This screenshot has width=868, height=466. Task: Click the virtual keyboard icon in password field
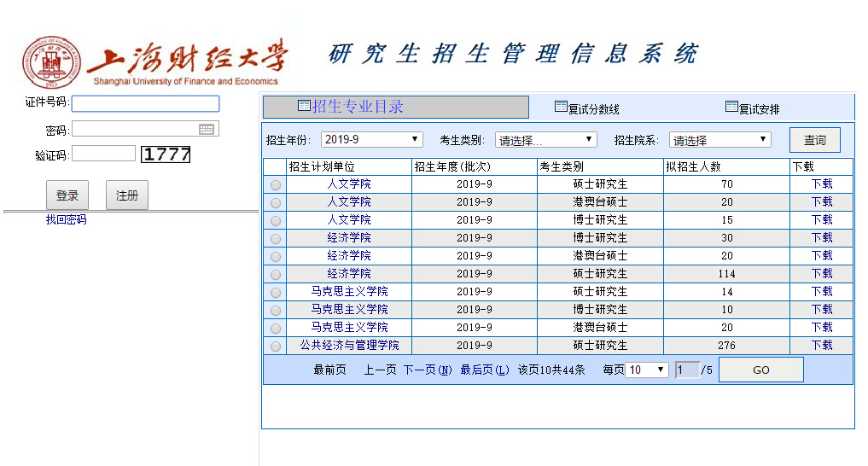click(207, 130)
